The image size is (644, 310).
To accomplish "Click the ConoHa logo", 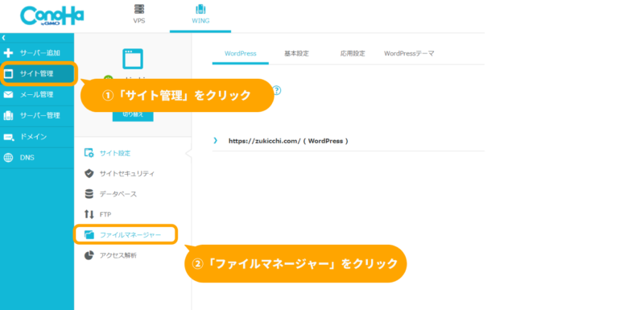I will (52, 16).
